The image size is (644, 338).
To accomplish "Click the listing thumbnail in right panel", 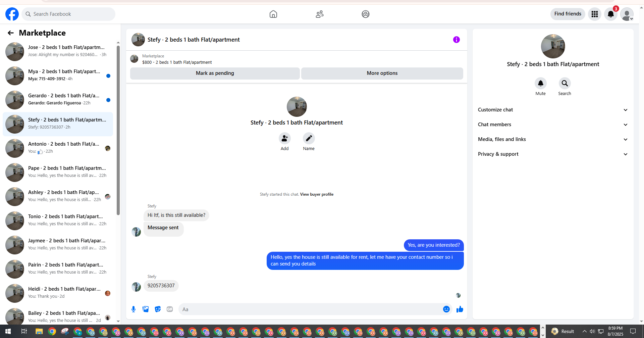I will (553, 46).
